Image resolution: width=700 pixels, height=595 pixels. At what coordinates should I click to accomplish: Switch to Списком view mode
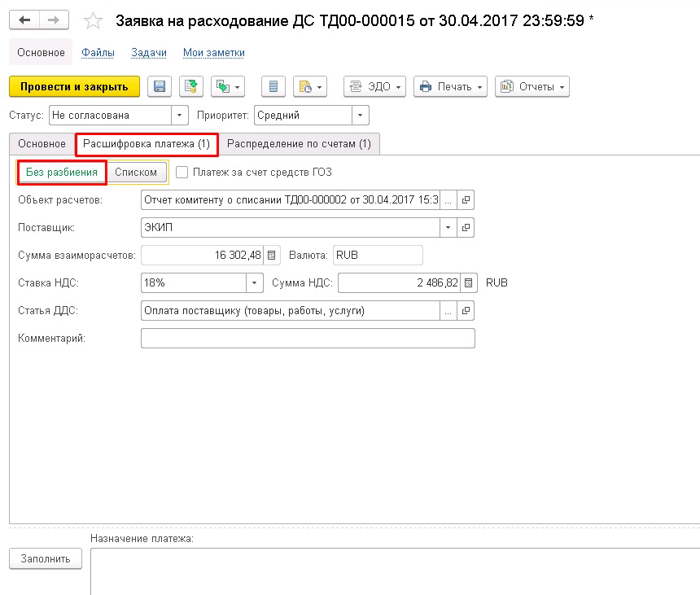click(x=136, y=173)
